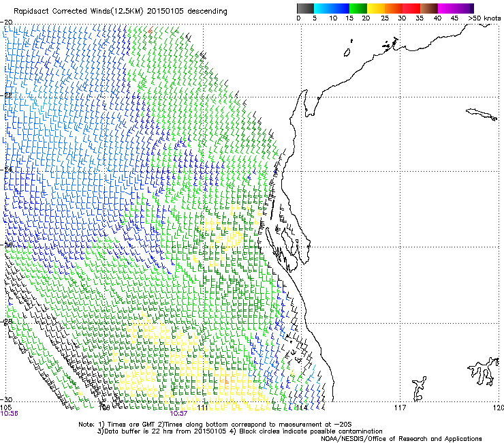Viewport: 504px width, 443px height.
Task: Click the 111 longitude axis label
Action: [202, 408]
